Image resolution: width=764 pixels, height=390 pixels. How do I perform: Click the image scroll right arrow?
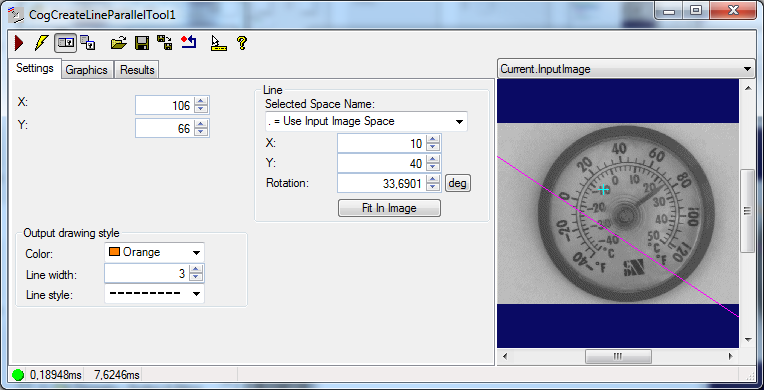[730, 356]
